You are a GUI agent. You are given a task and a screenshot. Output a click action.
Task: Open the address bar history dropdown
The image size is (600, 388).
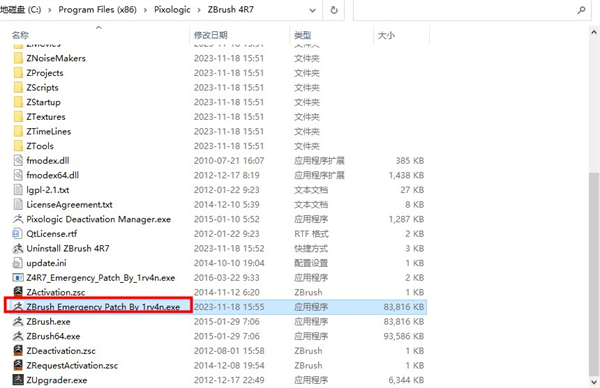(312, 10)
